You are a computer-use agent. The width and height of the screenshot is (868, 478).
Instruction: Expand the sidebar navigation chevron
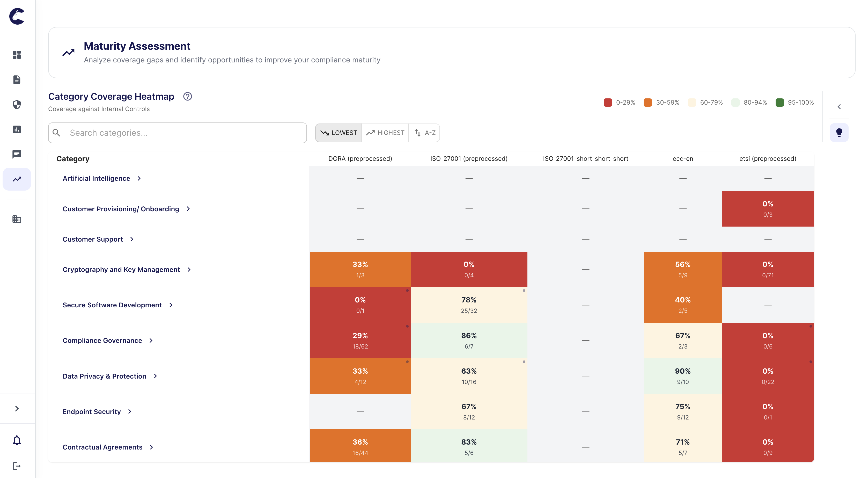(17, 409)
